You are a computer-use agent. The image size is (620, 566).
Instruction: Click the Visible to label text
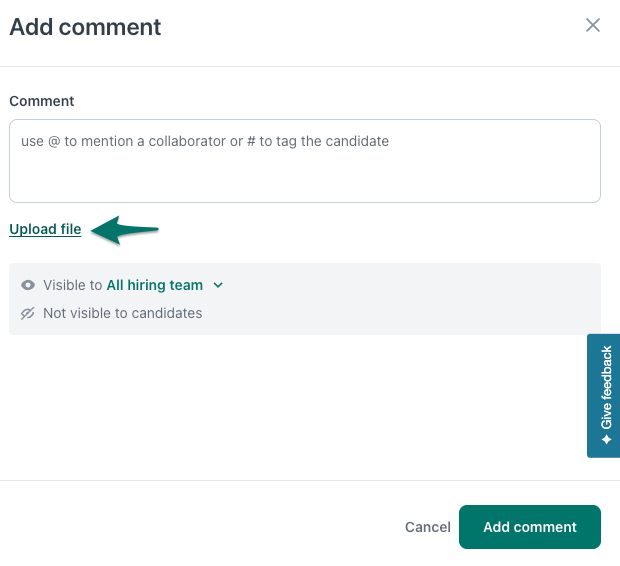[x=72, y=285]
